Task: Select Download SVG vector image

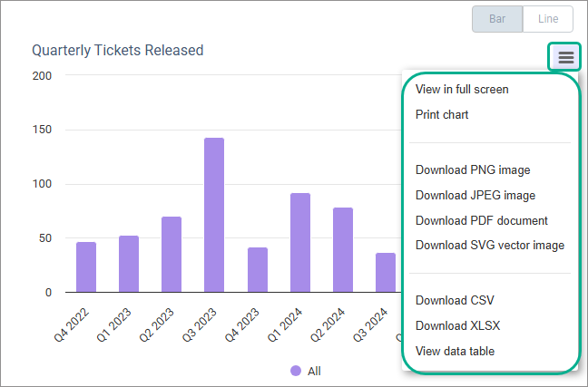Action: coord(490,246)
